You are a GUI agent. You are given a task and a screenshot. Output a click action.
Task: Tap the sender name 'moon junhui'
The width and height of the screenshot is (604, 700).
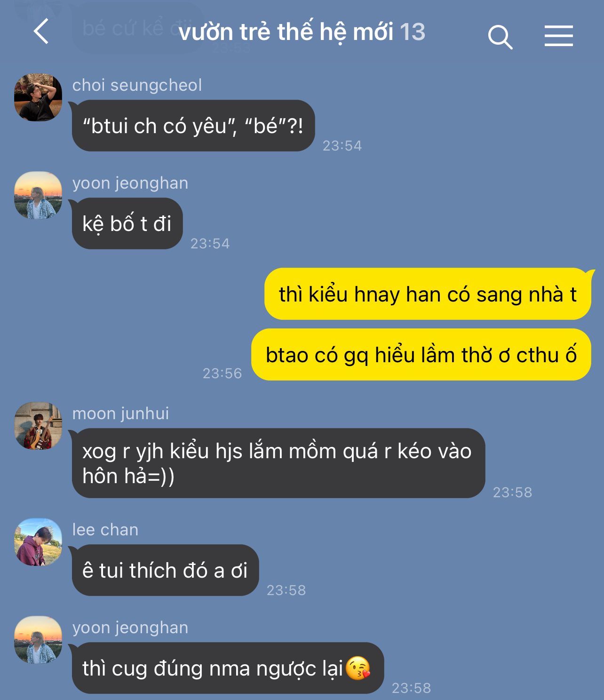120,414
